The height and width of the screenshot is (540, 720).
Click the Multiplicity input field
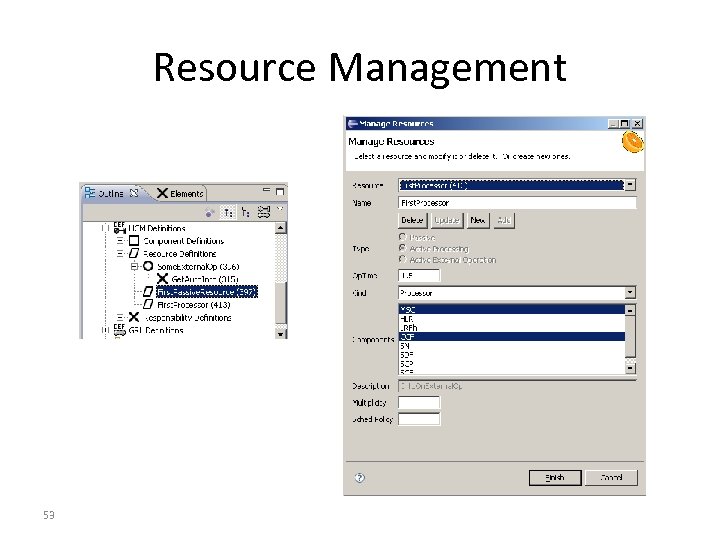pyautogui.click(x=419, y=402)
